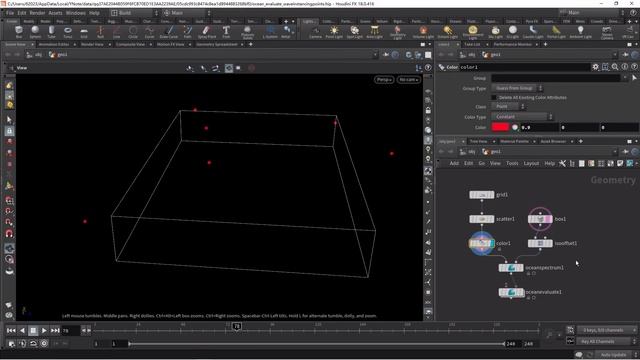
Task: Select the Box shelf tool
Action: (x=18, y=31)
